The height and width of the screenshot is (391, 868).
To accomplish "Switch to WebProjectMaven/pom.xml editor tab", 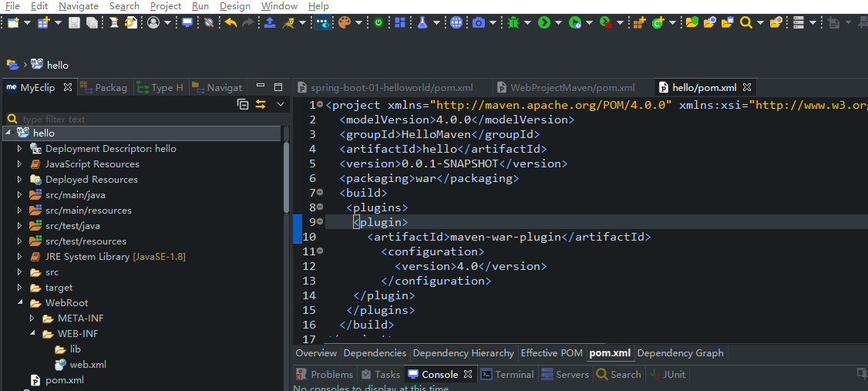I will click(x=573, y=87).
